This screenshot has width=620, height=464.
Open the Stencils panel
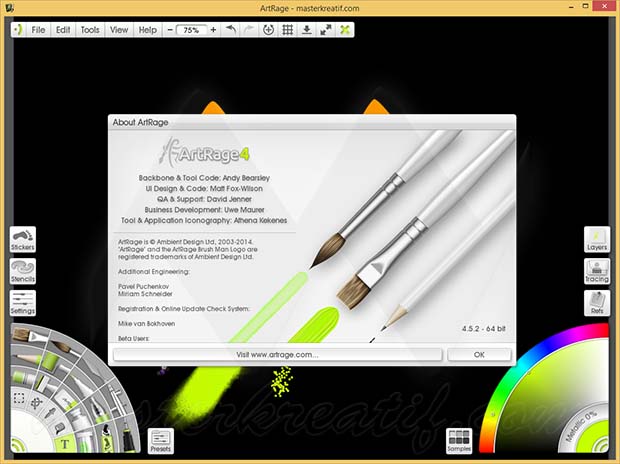(23, 271)
